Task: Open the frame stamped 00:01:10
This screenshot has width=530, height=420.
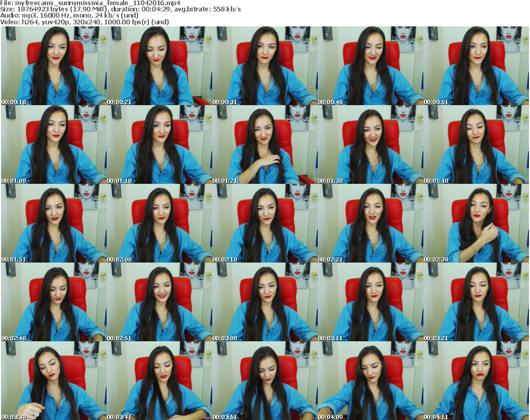Action: [159, 144]
